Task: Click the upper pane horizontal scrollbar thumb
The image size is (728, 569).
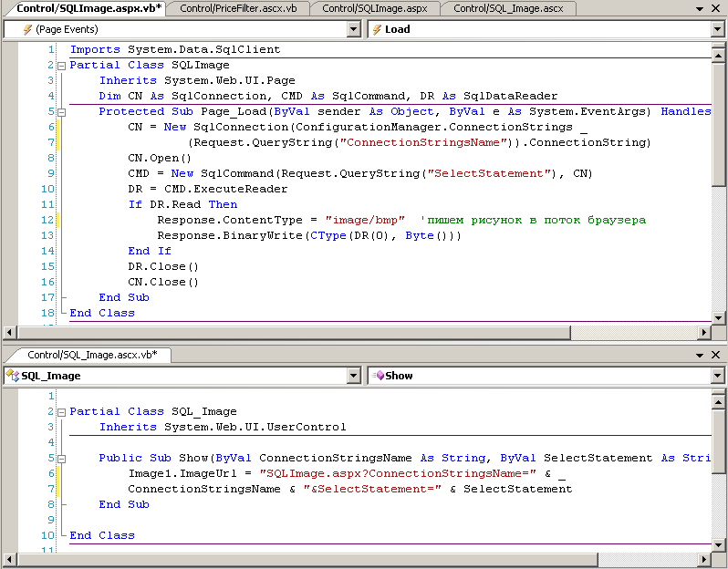Action: 294,332
